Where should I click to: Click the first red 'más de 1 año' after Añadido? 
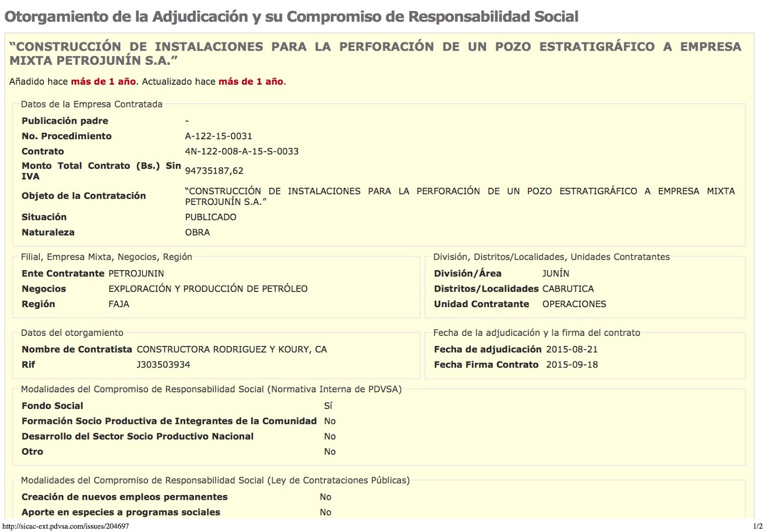[103, 82]
